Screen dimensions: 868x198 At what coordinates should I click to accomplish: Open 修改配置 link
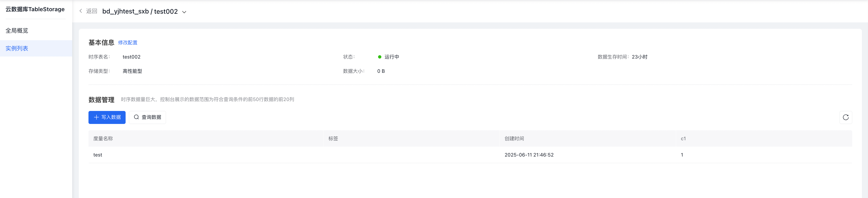coord(128,43)
